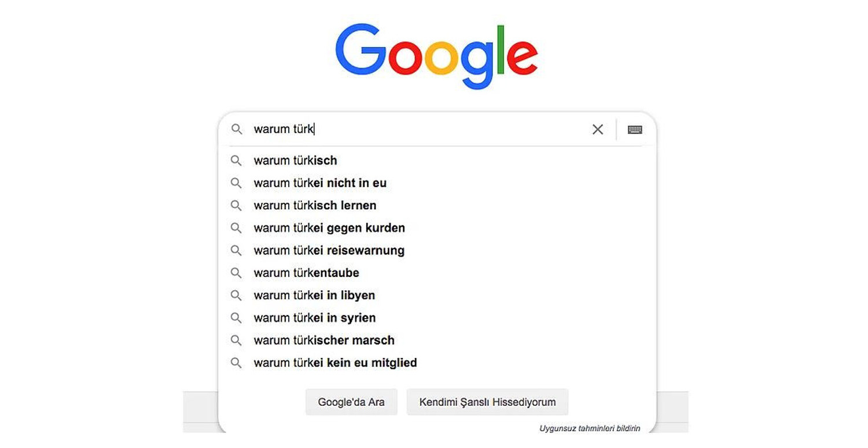Select the 'warum türkei reisewarnung' suggestion text
The image size is (868, 448).
pyautogui.click(x=329, y=251)
